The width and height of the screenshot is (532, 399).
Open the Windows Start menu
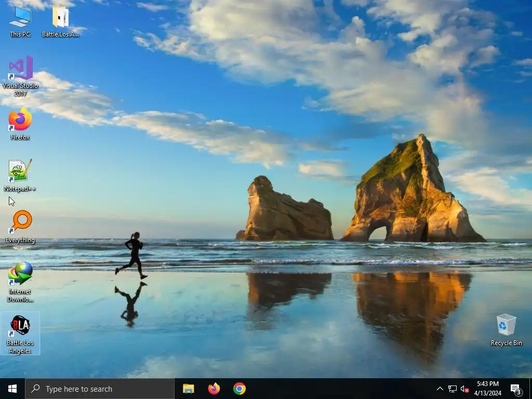coord(12,389)
